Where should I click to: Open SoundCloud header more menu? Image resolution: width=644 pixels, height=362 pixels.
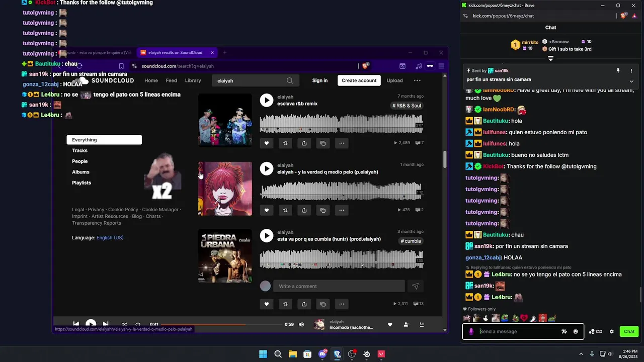pyautogui.click(x=417, y=80)
